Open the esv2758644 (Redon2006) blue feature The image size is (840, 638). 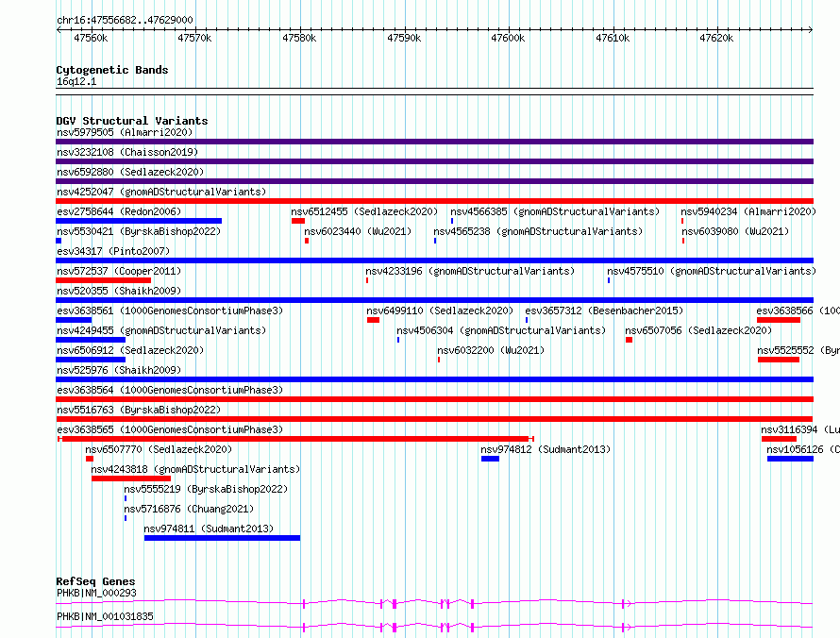click(x=139, y=221)
